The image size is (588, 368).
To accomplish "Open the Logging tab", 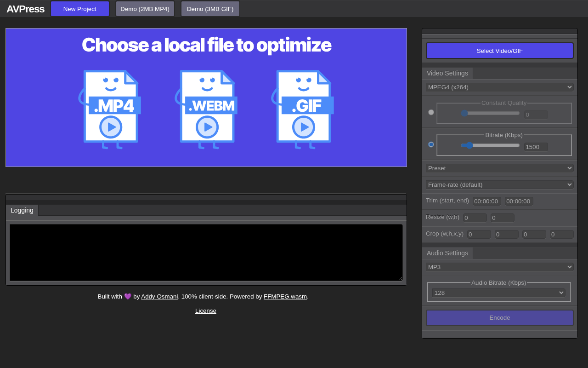I will [x=22, y=210].
